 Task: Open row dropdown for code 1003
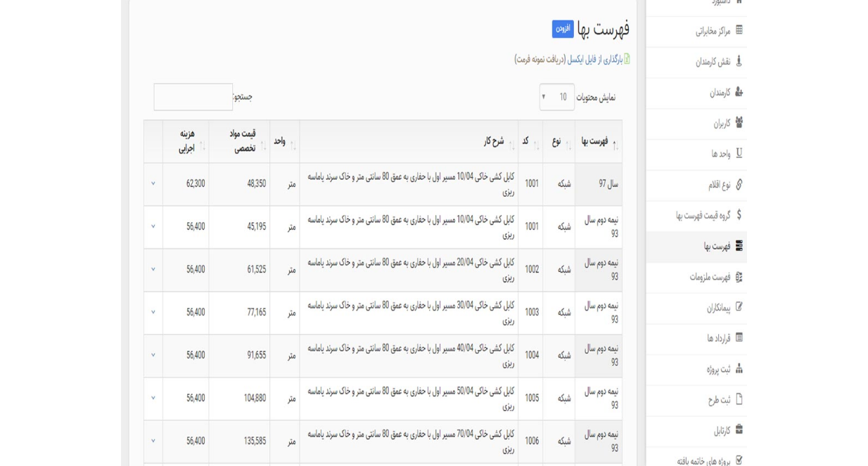coord(153,312)
